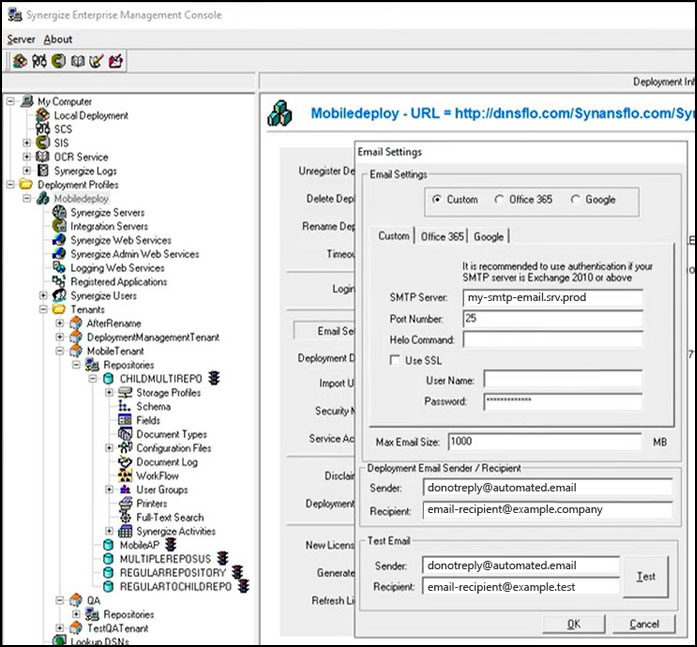Screen dimensions: 697x647
Task: Collapse the MobileTenant tree node
Action: point(59,352)
